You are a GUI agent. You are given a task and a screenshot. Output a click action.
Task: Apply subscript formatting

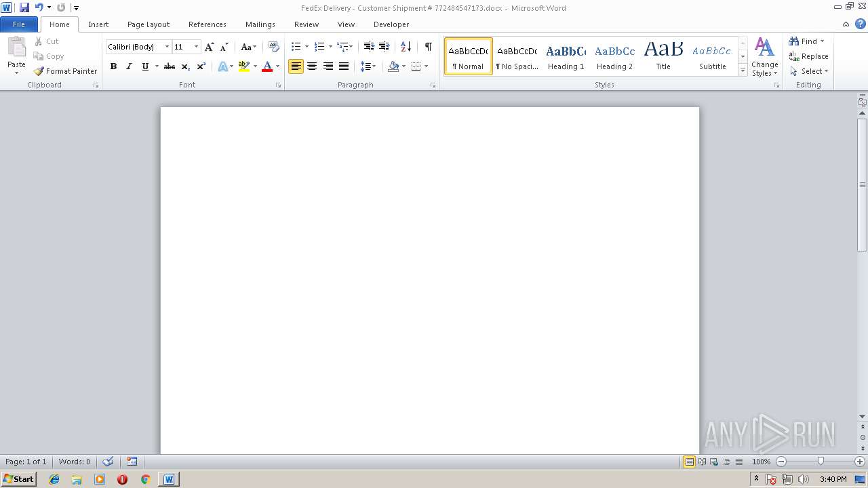point(185,66)
